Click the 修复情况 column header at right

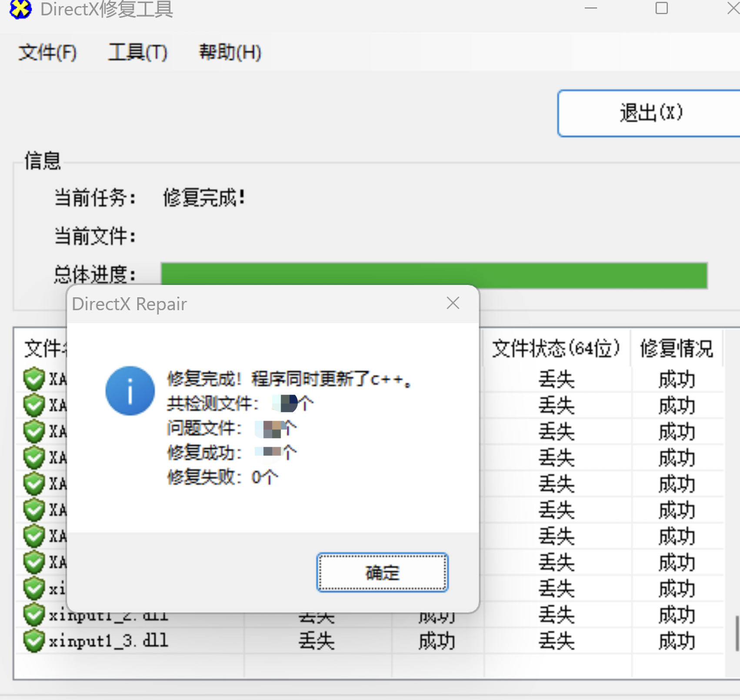tap(677, 349)
